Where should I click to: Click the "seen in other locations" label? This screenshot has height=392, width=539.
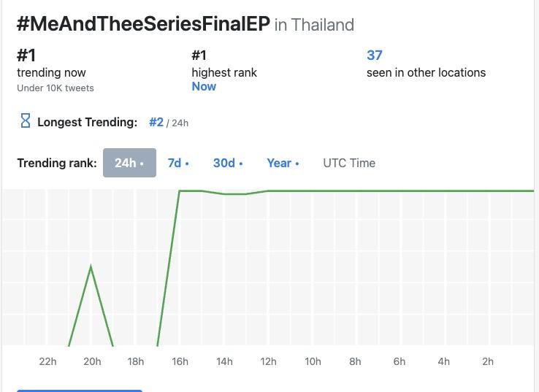pos(426,72)
